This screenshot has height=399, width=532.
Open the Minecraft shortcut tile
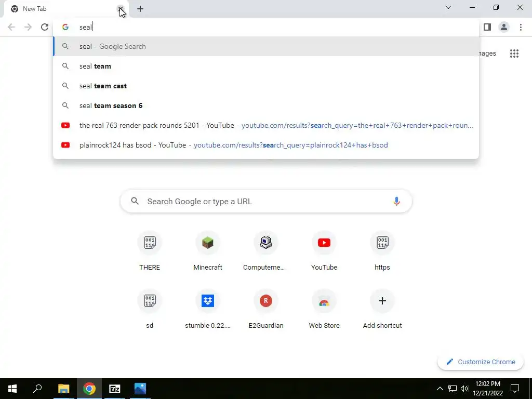208,251
